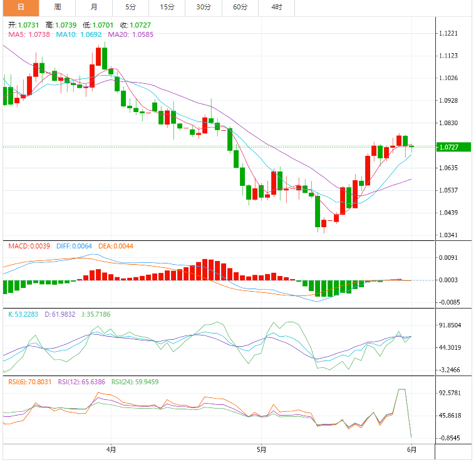Click the DIFF: 0.0064 label

click(x=75, y=247)
